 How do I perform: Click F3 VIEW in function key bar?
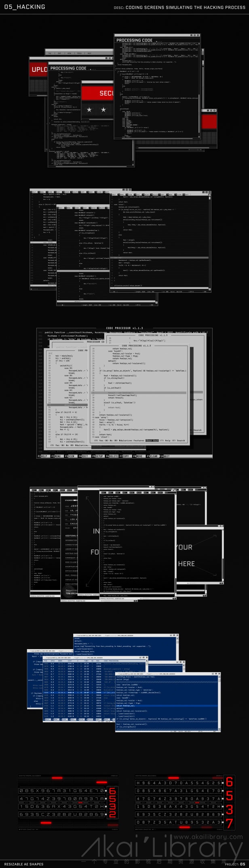(x=72, y=456)
